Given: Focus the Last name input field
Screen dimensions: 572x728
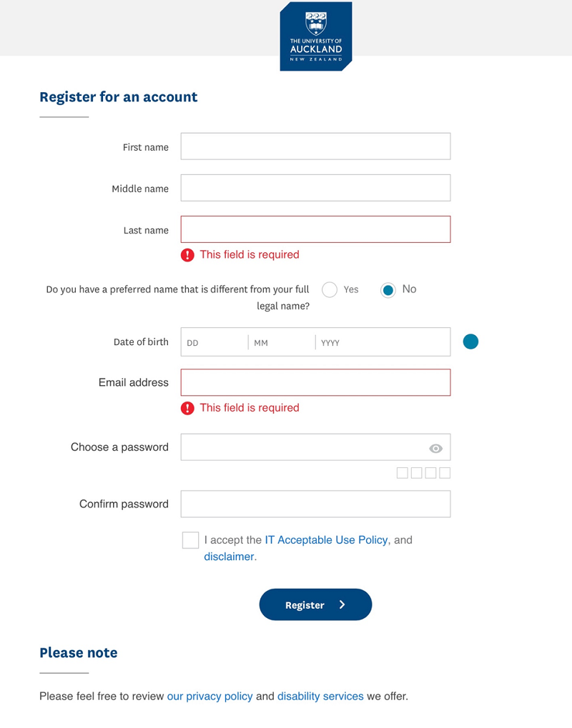Looking at the screenshot, I should pos(315,229).
